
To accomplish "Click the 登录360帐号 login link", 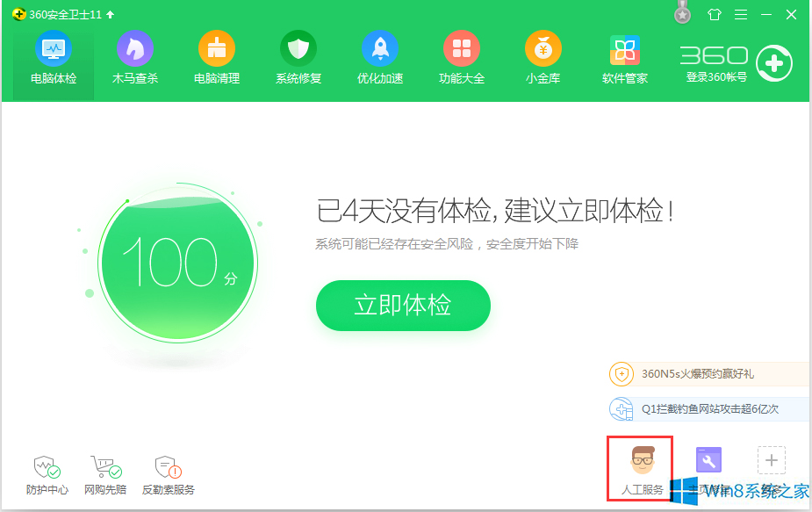I will 716,77.
